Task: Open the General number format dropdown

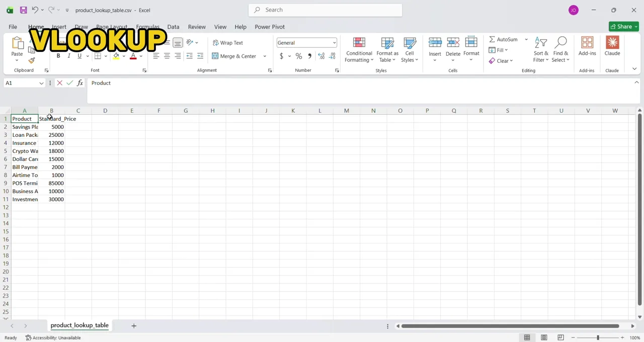Action: point(334,43)
